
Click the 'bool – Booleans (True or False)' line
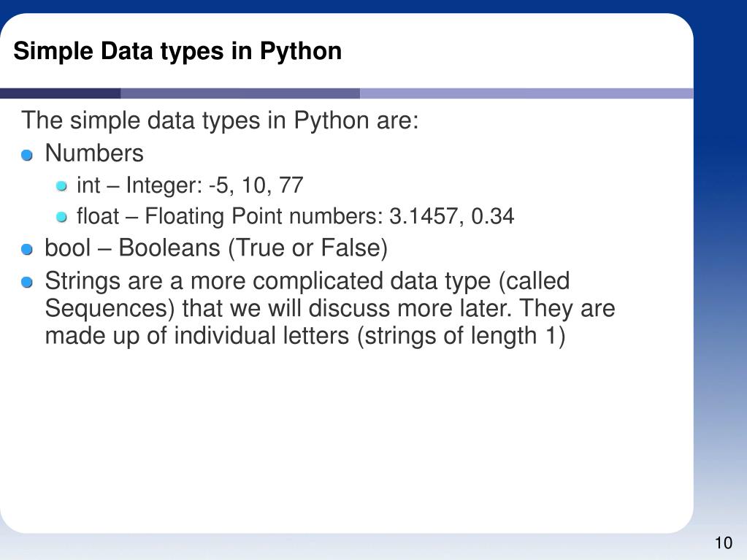(216, 248)
